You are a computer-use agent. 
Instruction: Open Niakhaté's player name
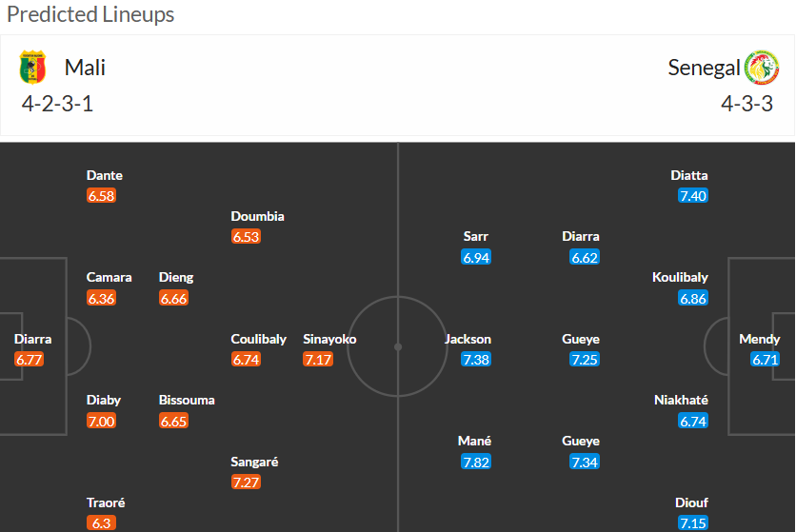click(x=681, y=400)
